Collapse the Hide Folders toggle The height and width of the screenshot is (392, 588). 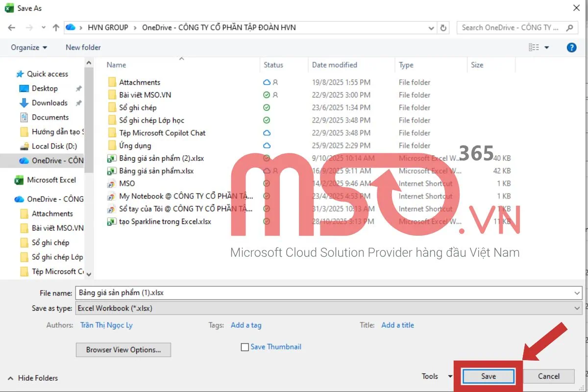33,378
